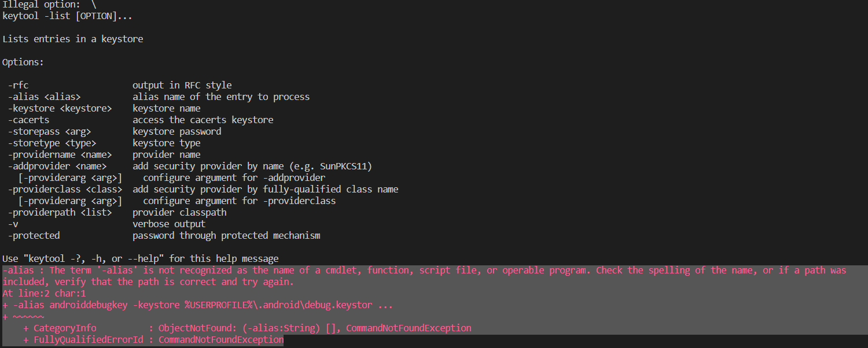Click the '-addprovider <name>' option entry
This screenshot has width=868, height=348.
pyautogui.click(x=57, y=166)
